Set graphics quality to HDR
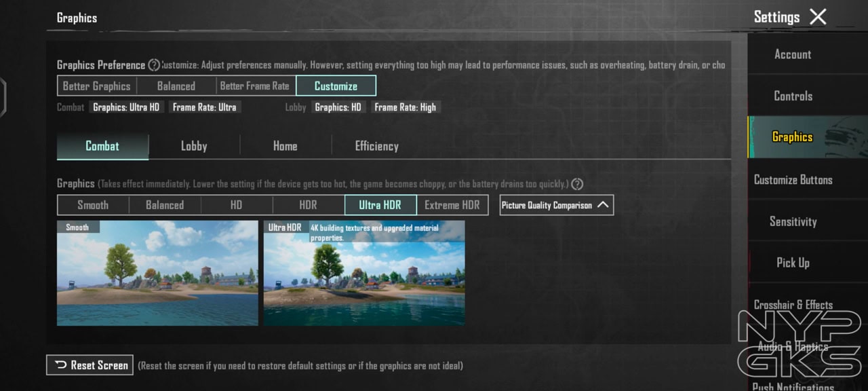Image resolution: width=868 pixels, height=391 pixels. pos(308,205)
